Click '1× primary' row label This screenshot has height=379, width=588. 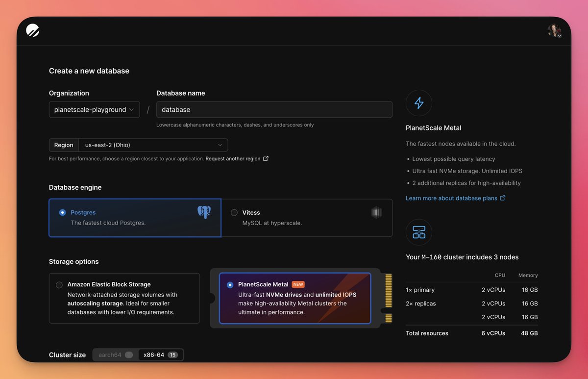tap(420, 290)
